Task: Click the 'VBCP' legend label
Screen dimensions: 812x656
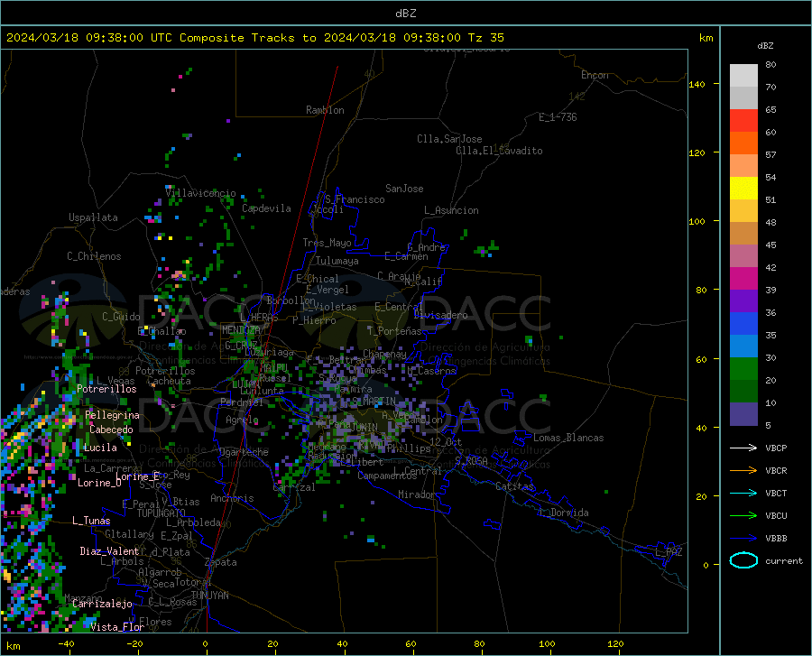Action: coord(776,448)
